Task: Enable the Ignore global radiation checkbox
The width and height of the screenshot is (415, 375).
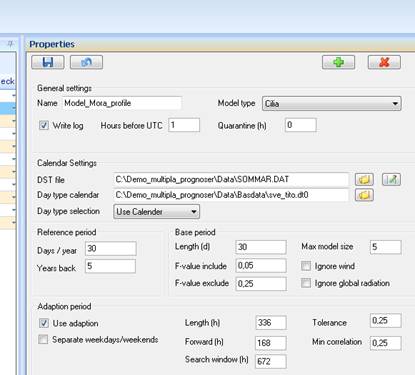Action: pyautogui.click(x=306, y=283)
